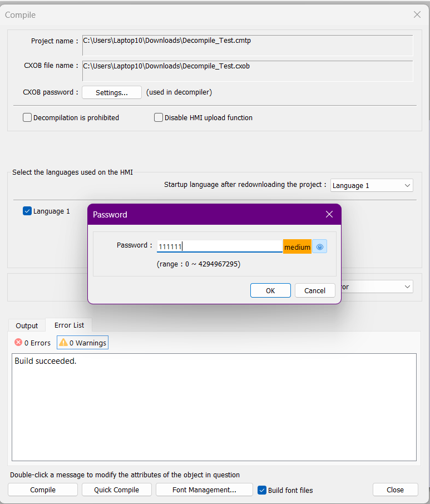
Task: Expand the dropdown partially hidden behind the dialog
Action: pyautogui.click(x=408, y=286)
